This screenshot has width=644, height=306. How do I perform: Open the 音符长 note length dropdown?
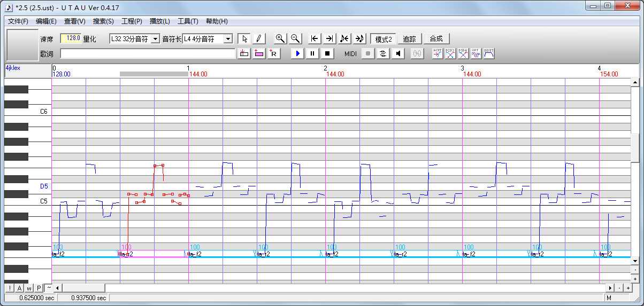click(228, 39)
